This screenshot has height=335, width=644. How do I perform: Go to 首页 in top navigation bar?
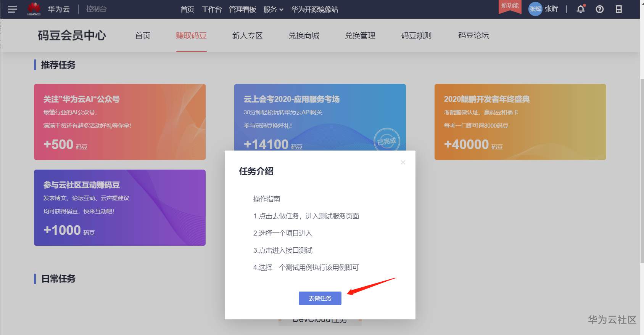(x=187, y=9)
